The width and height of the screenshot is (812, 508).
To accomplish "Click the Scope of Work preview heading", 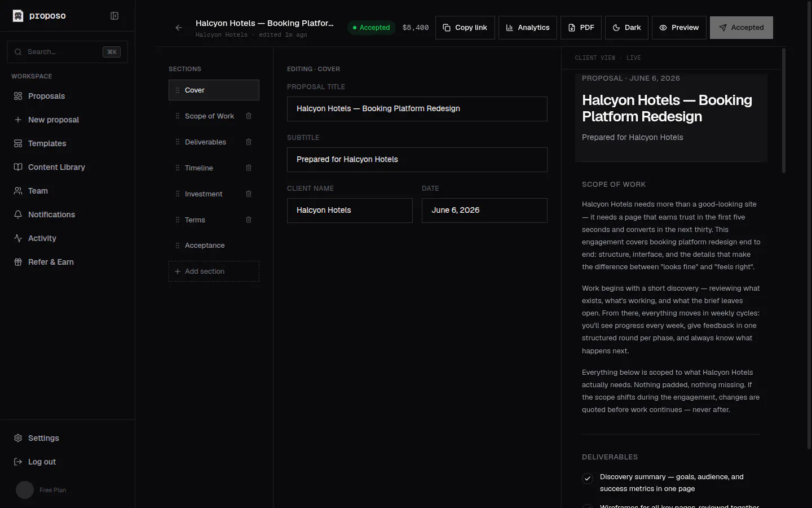I will point(614,185).
